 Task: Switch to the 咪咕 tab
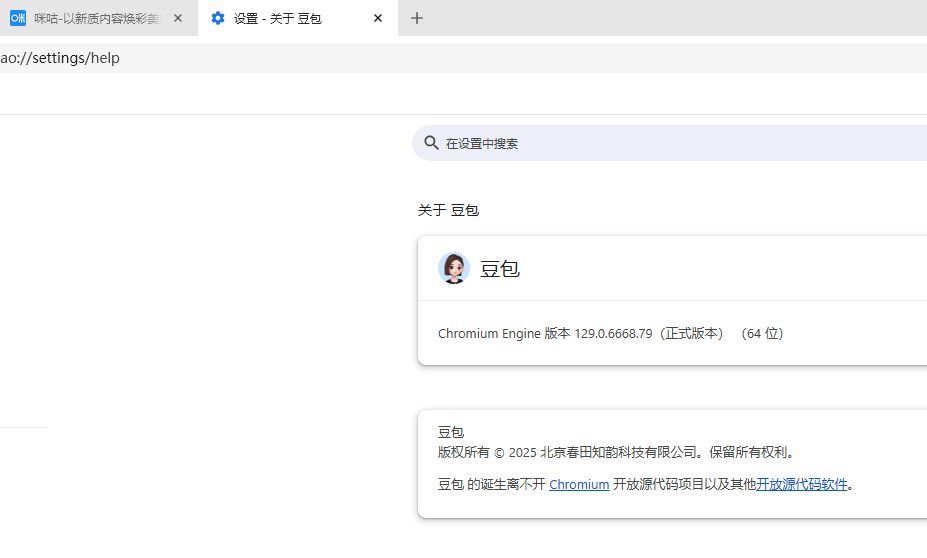coord(98,18)
